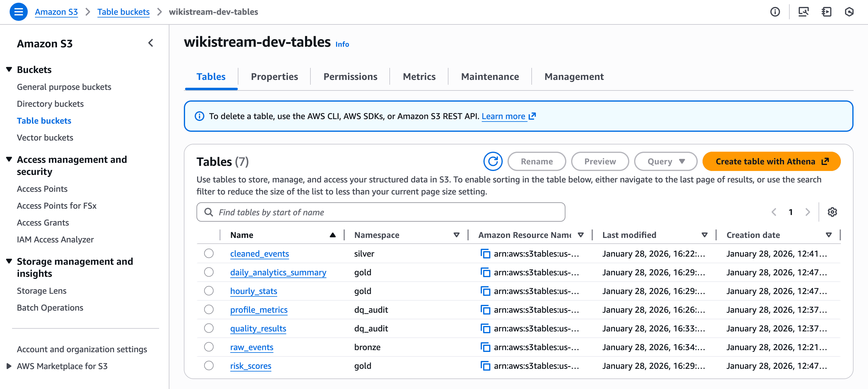Copy the ARN for risk_scores

[485, 366]
